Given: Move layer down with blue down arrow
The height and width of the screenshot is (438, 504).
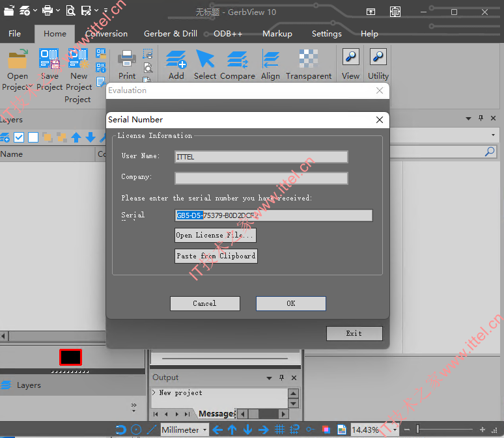Looking at the screenshot, I should point(91,137).
